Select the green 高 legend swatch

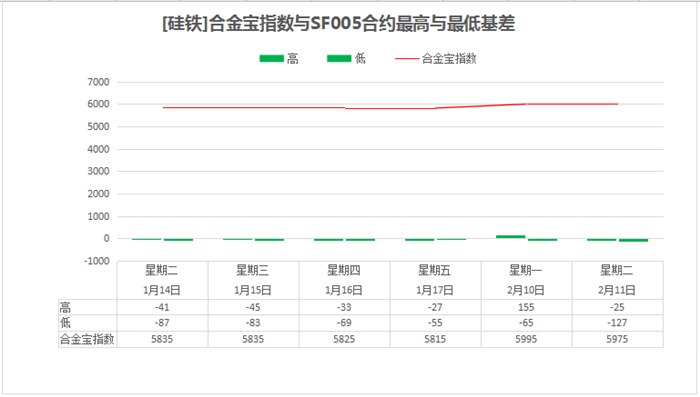(271, 59)
